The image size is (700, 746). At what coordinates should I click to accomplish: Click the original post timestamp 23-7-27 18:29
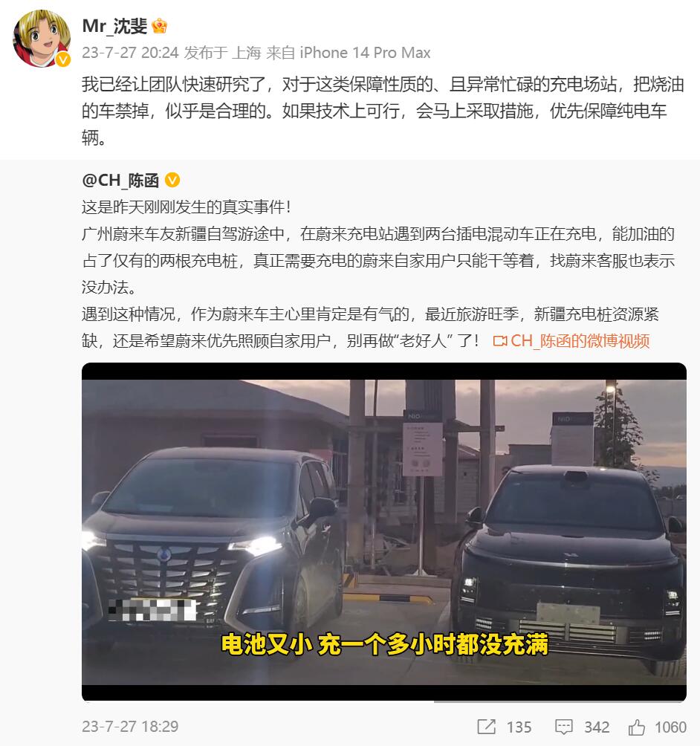[x=130, y=727]
